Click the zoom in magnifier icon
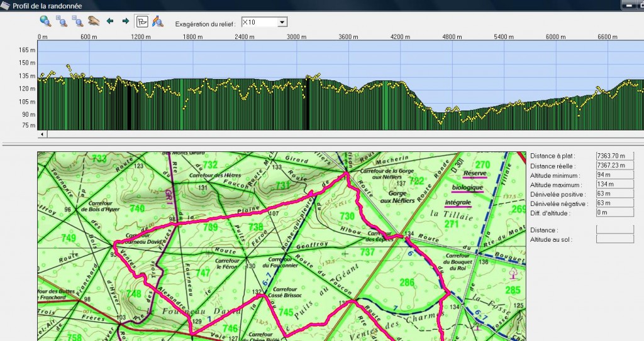This screenshot has width=644, height=341. [62, 21]
